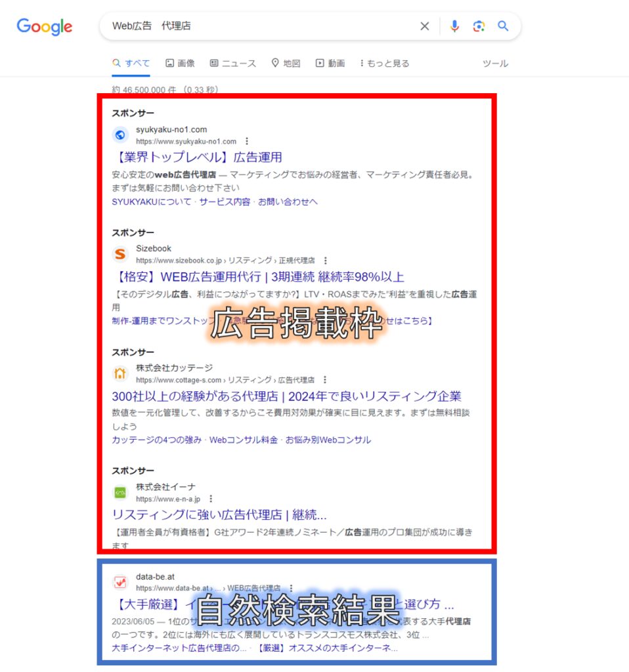The width and height of the screenshot is (629, 672).
Task: Open the three-dot menu beside sizebook.co.jp URL
Action: [326, 261]
